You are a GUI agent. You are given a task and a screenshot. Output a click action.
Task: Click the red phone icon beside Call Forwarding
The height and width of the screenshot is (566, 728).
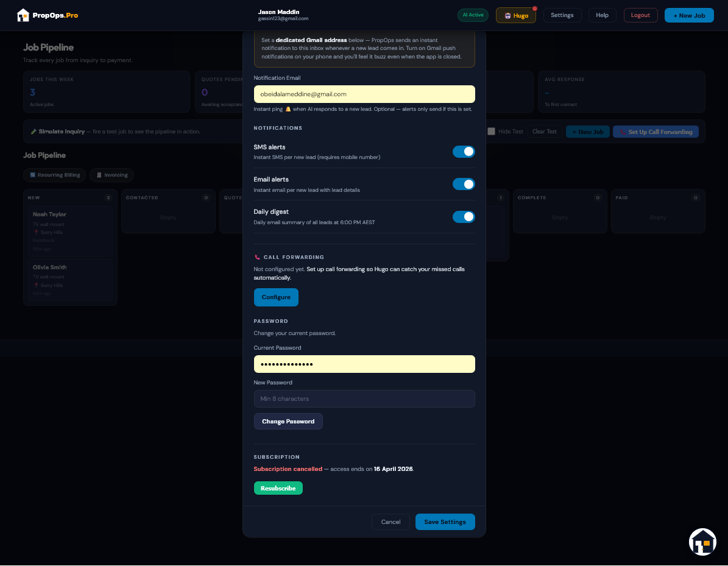coord(257,257)
